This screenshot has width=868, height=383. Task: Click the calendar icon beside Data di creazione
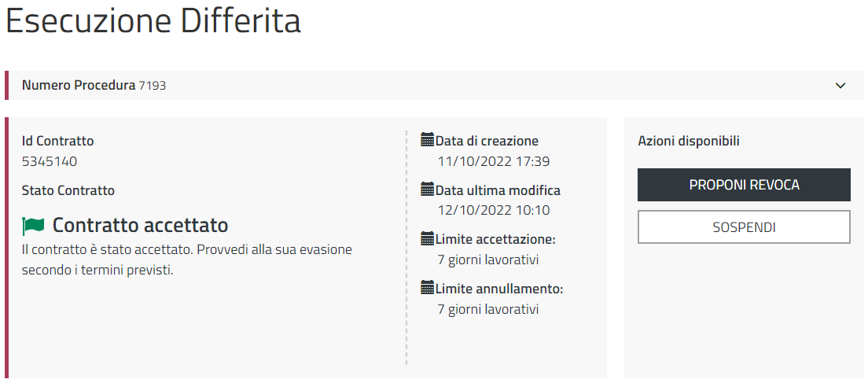click(x=428, y=141)
